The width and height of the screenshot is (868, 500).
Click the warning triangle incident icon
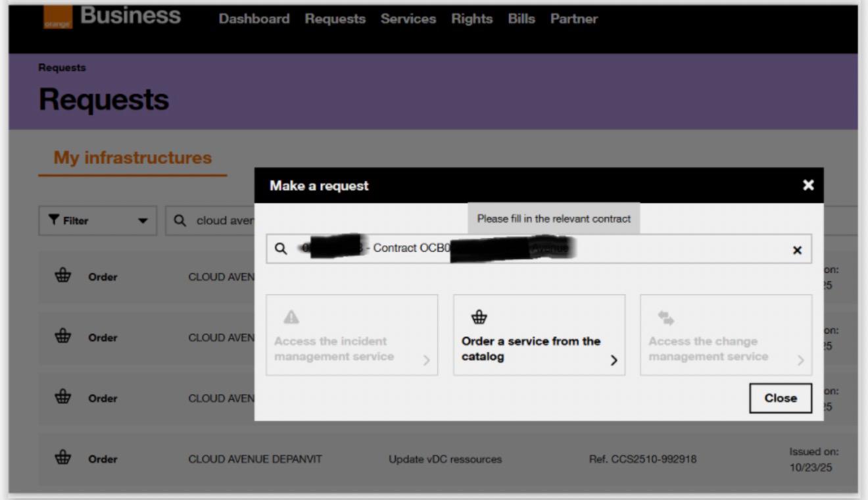[x=290, y=318]
